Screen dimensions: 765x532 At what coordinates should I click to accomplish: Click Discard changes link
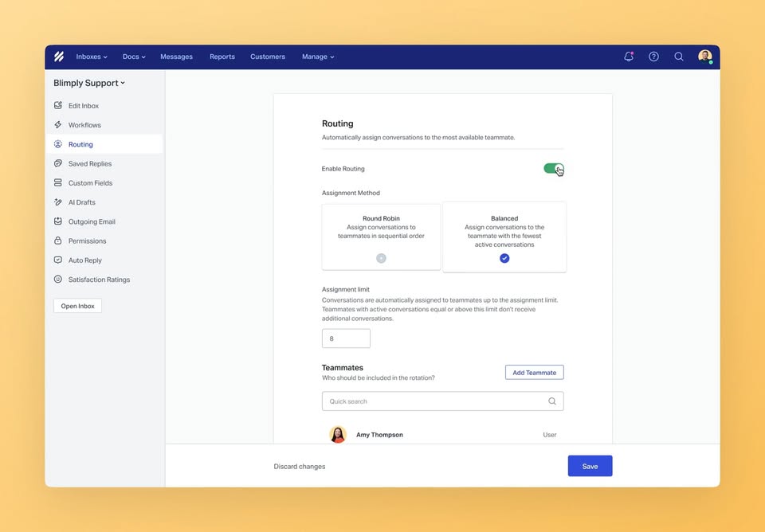coord(300,467)
